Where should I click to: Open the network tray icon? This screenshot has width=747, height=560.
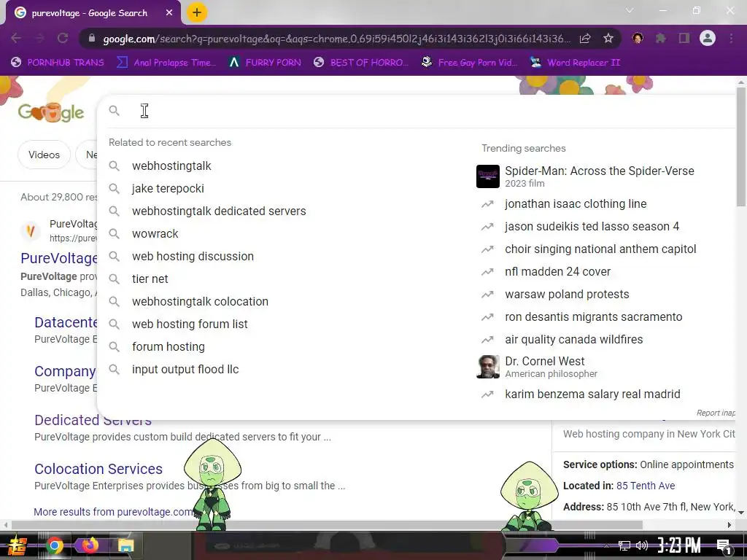pos(624,545)
